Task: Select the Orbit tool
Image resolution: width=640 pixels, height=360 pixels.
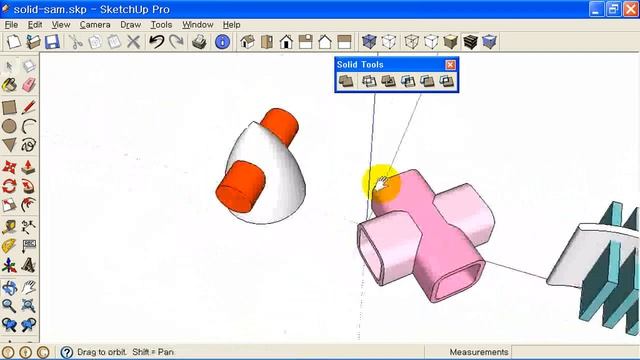Action: (9, 287)
